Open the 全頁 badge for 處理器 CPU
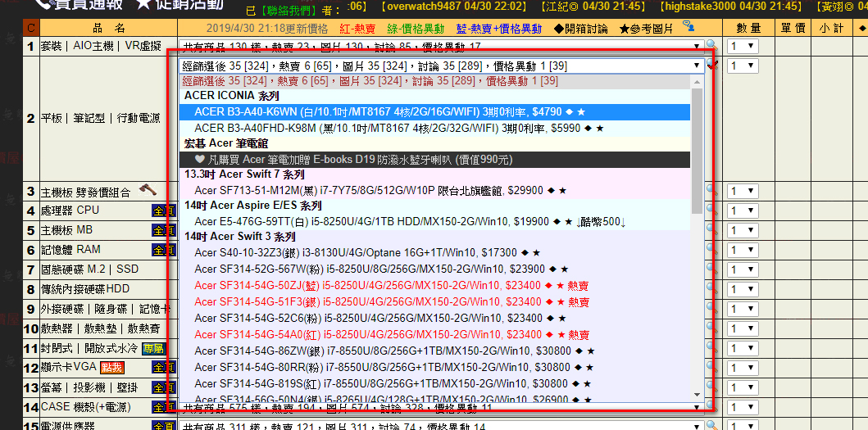This screenshot has height=430, width=868. 163,210
